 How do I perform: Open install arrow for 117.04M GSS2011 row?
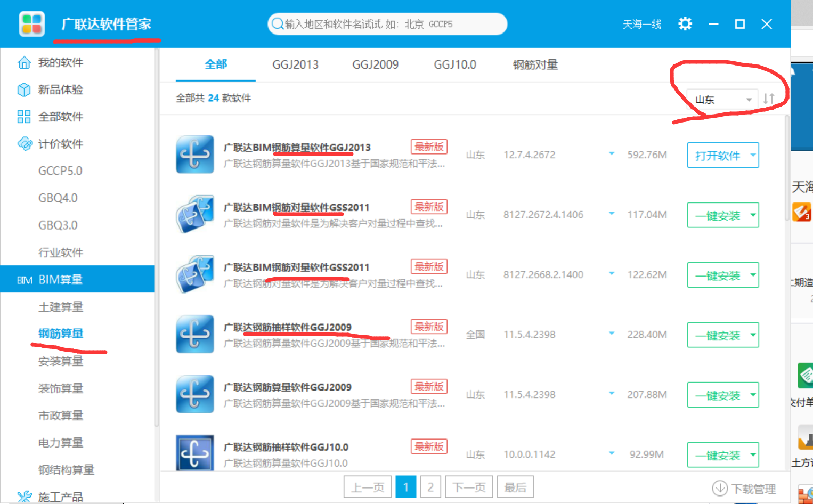(x=753, y=215)
